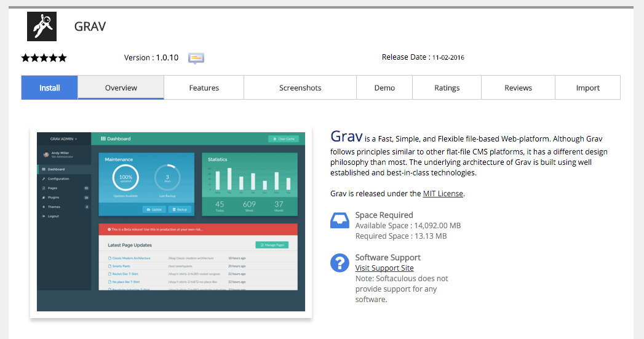Click the GRAV title beside the logo
The height and width of the screenshot is (339, 644).
90,26
